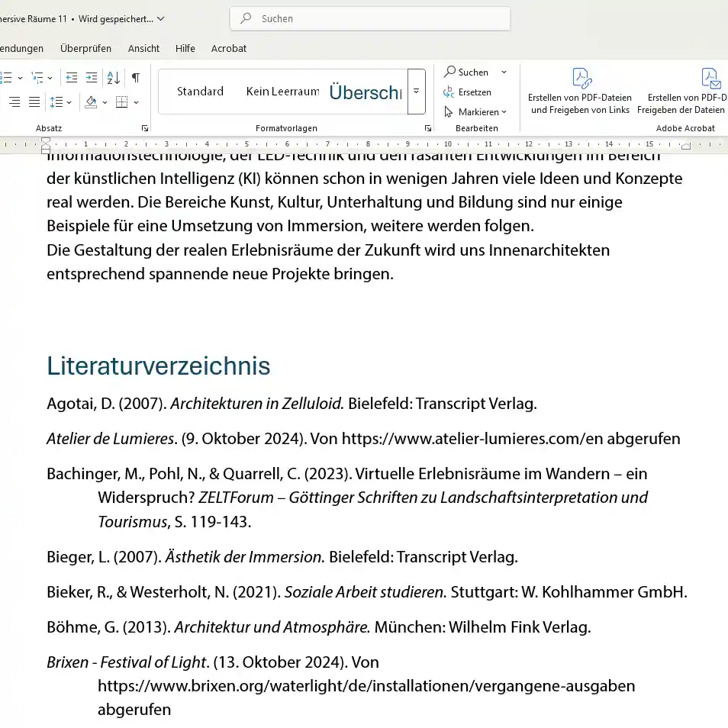Click into the Suchen search field
This screenshot has width=728, height=728.
pos(370,18)
